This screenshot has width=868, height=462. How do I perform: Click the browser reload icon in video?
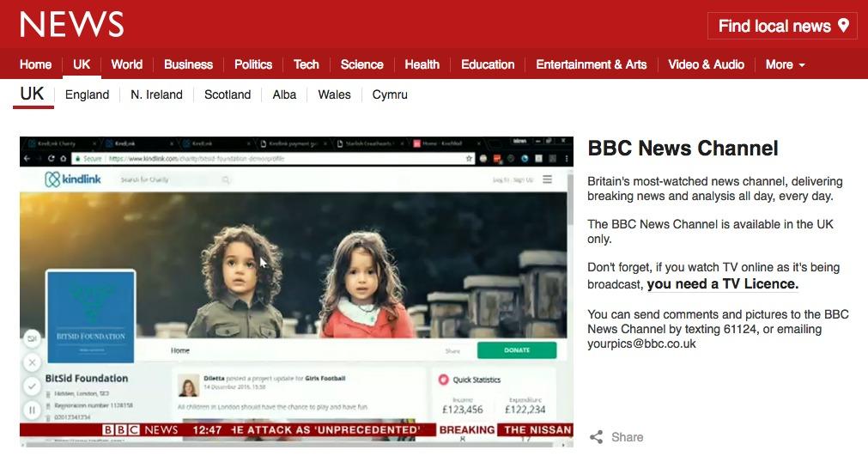tap(51, 158)
